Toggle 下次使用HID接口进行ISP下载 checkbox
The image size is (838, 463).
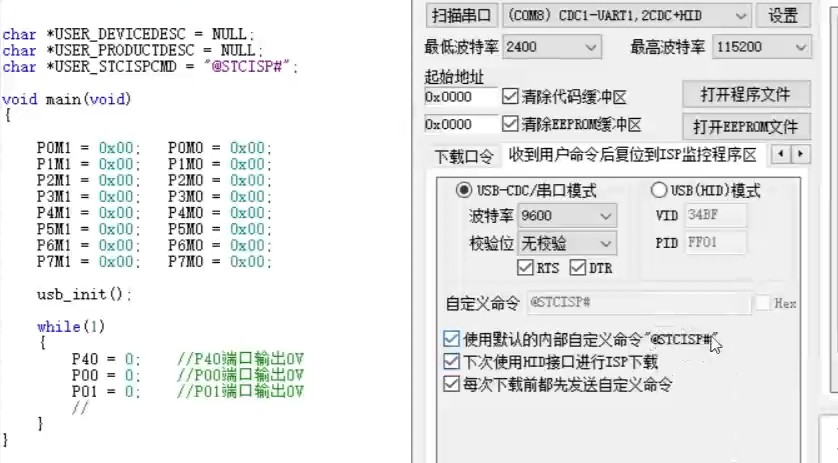click(451, 361)
